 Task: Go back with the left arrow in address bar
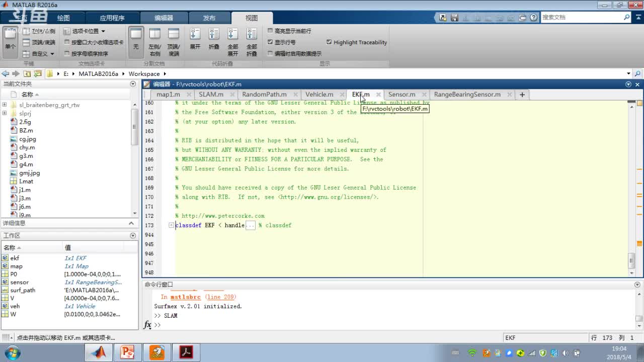click(5, 74)
